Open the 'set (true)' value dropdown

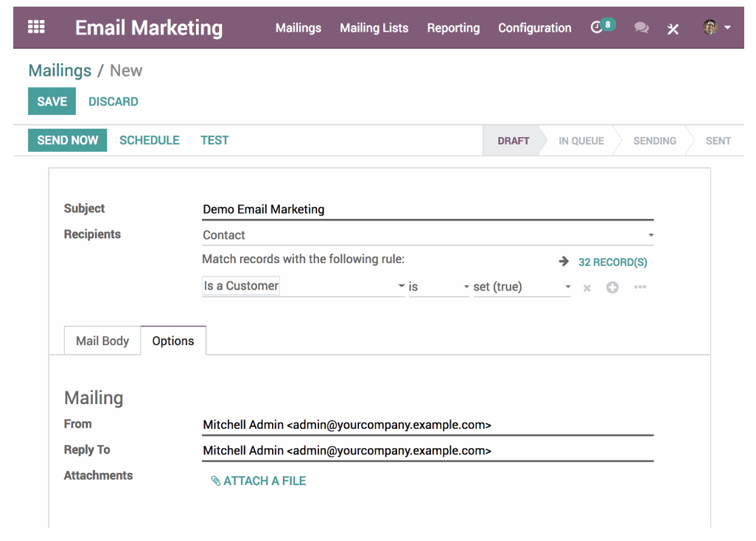[x=522, y=287]
